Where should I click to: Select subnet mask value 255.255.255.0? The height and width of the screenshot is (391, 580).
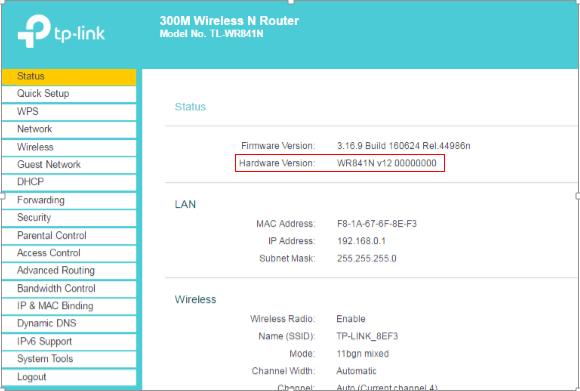point(367,259)
